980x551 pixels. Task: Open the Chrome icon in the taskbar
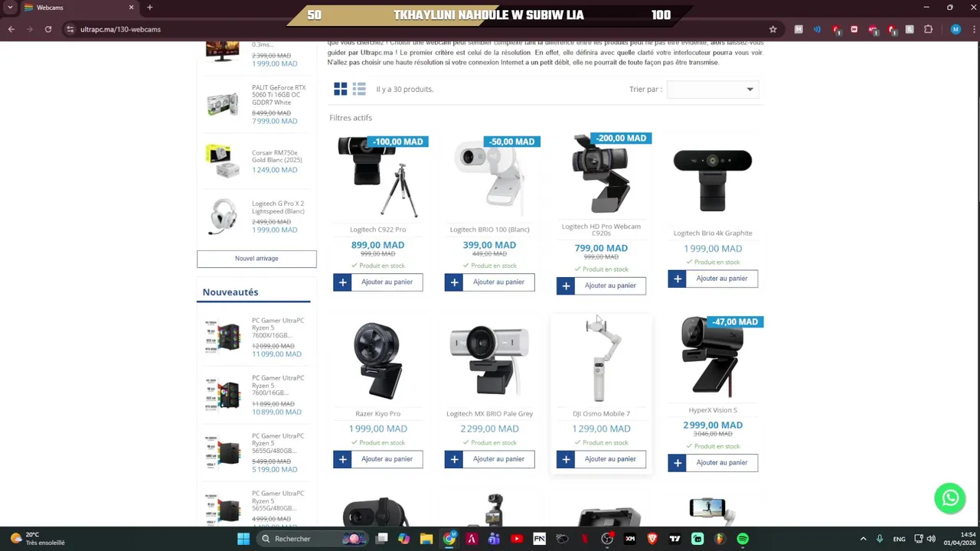pos(449,539)
